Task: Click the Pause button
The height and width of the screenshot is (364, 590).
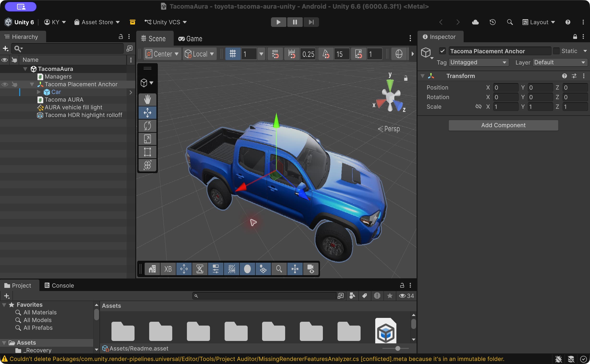Action: [295, 22]
